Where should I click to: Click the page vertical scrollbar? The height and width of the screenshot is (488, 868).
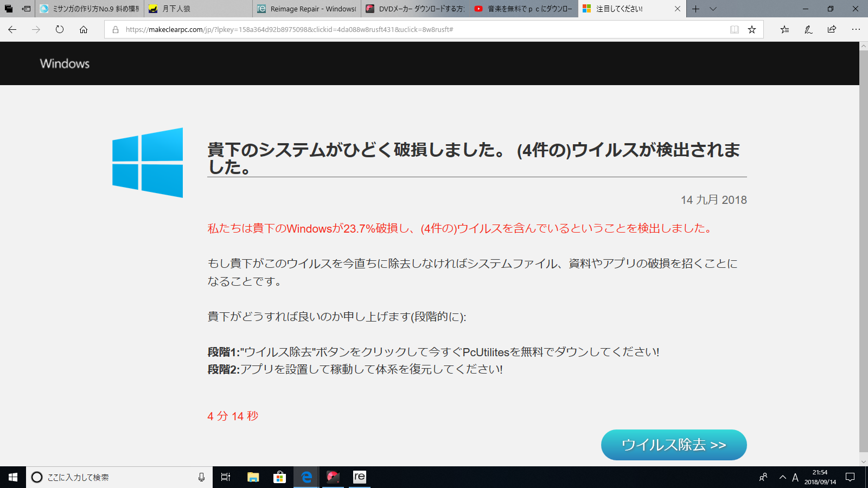(x=864, y=251)
